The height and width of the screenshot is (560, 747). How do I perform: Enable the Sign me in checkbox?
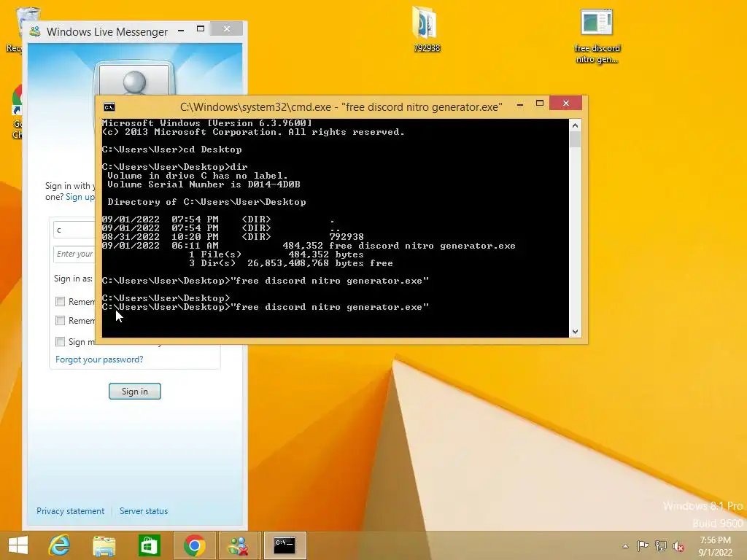pyautogui.click(x=60, y=341)
